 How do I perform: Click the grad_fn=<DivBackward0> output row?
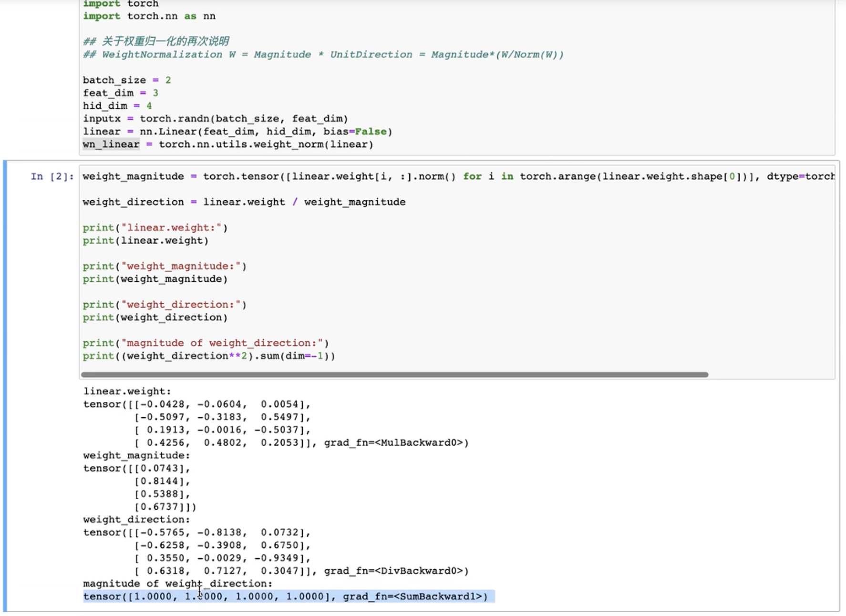[x=301, y=571]
